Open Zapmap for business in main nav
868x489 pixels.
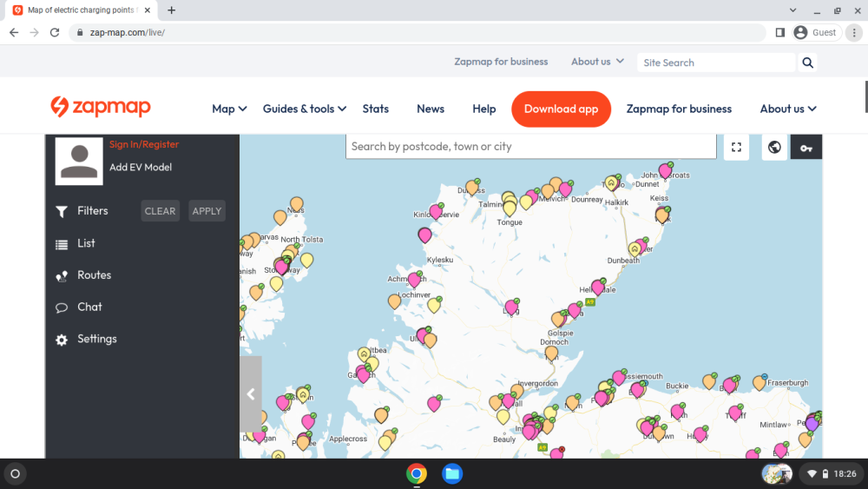[679, 109]
